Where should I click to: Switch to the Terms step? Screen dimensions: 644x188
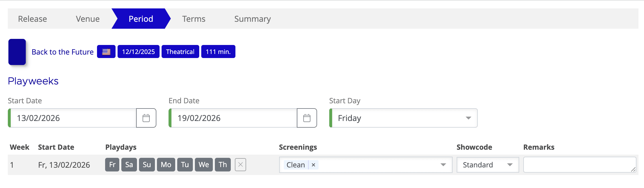[x=193, y=19]
